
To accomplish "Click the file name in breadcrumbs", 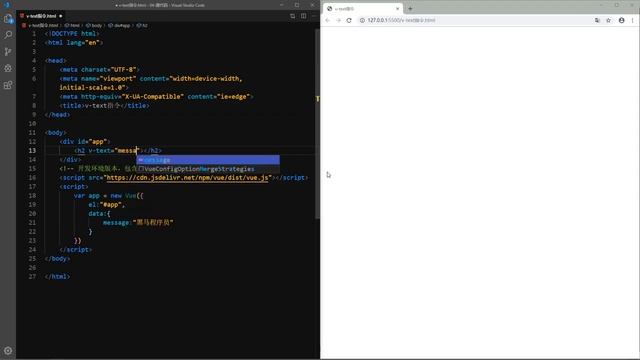I will click(43, 25).
